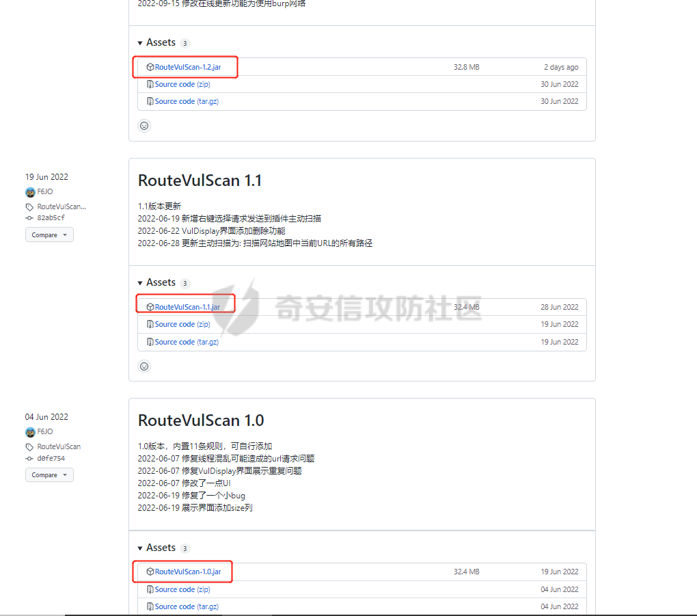Screen dimensions: 697x616
Task: Open the RouteVulScan tag of the 04 Jun release
Action: click(x=59, y=446)
